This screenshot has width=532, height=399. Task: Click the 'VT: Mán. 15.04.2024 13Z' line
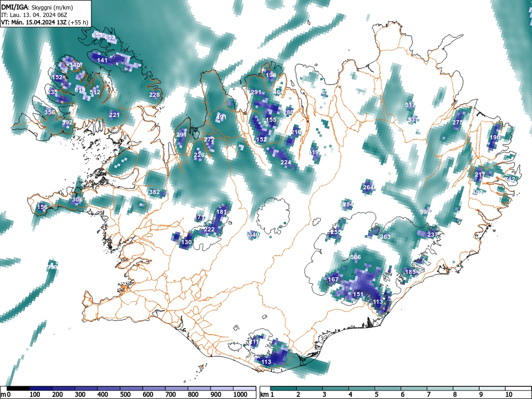(x=34, y=23)
